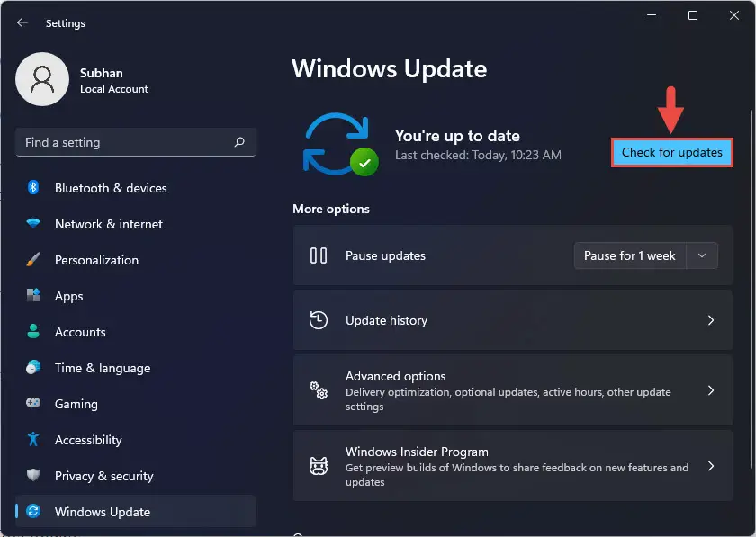Select the Network & internet globe icon

[33, 224]
